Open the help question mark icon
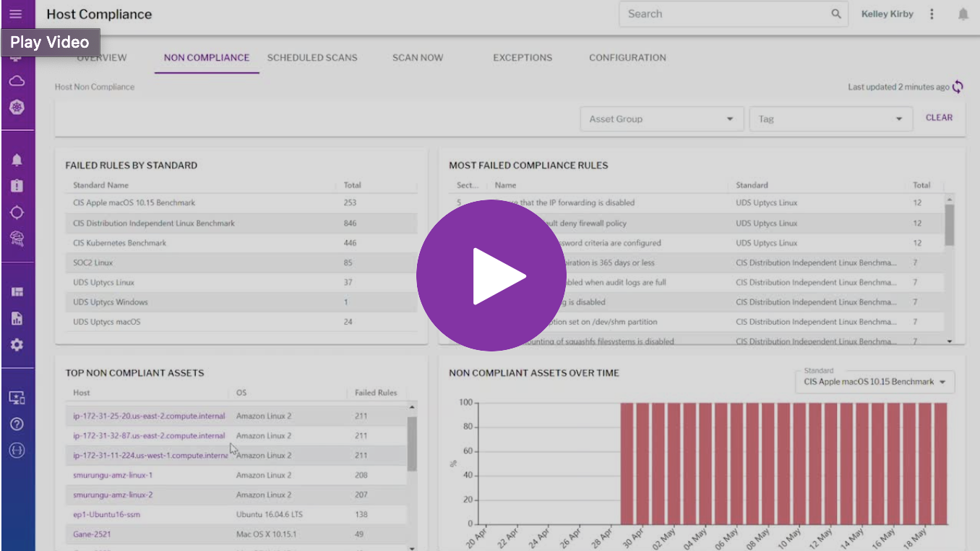The width and height of the screenshot is (980, 551). pyautogui.click(x=17, y=424)
